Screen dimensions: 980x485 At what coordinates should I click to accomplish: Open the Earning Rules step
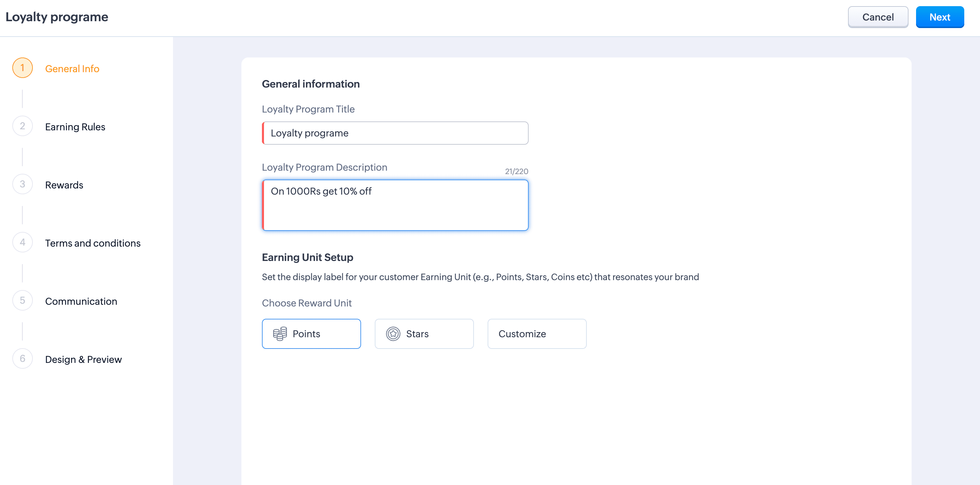click(x=75, y=127)
